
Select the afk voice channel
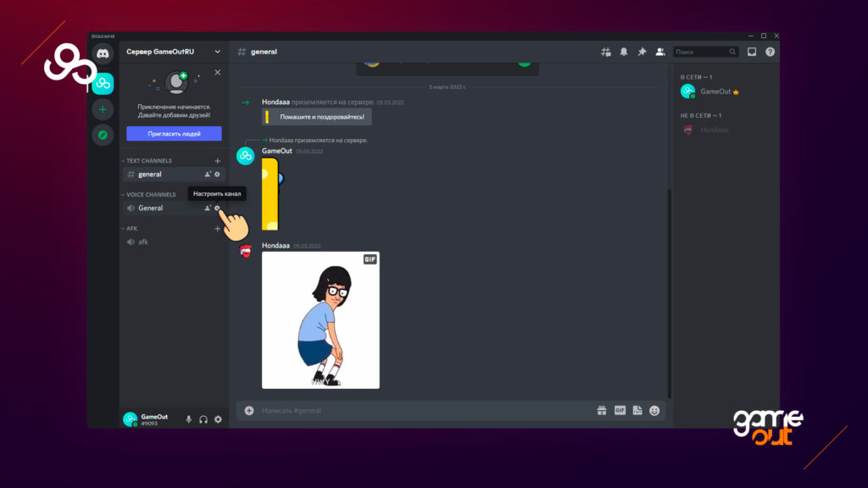pyautogui.click(x=143, y=241)
